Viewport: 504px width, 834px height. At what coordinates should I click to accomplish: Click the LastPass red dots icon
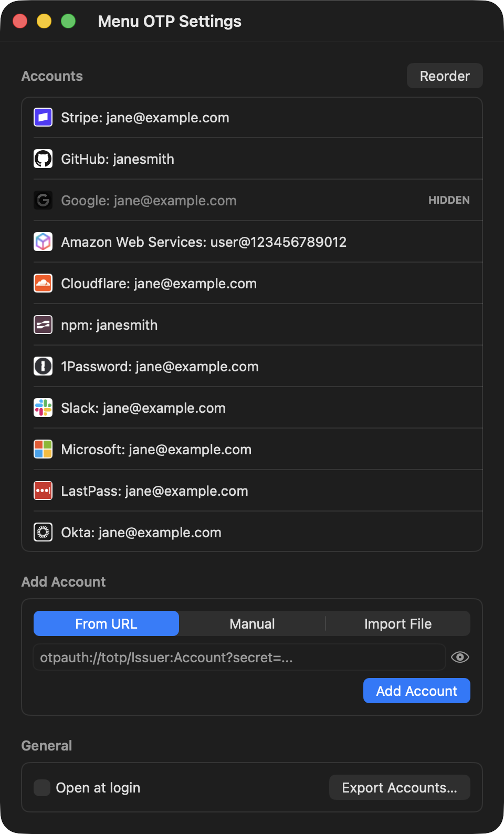pyautogui.click(x=43, y=491)
